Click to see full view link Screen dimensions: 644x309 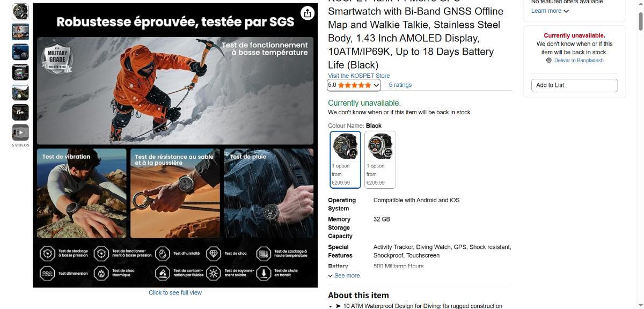coord(175,292)
